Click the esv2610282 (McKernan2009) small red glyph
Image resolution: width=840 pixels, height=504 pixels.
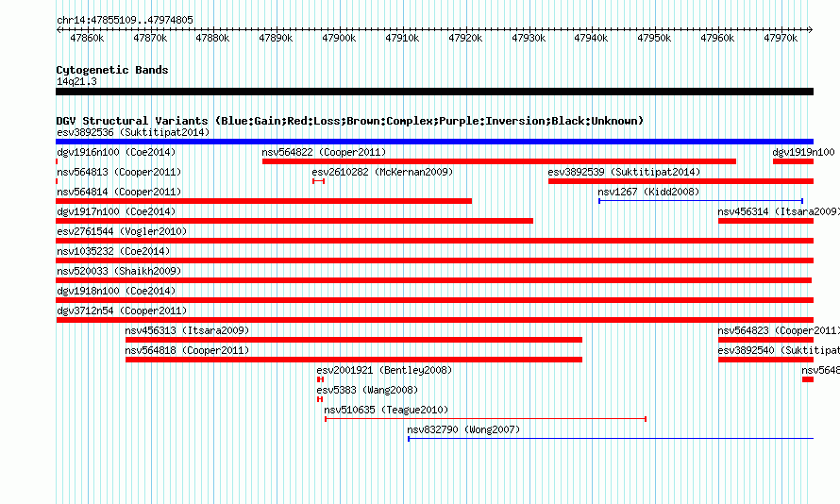(318, 181)
